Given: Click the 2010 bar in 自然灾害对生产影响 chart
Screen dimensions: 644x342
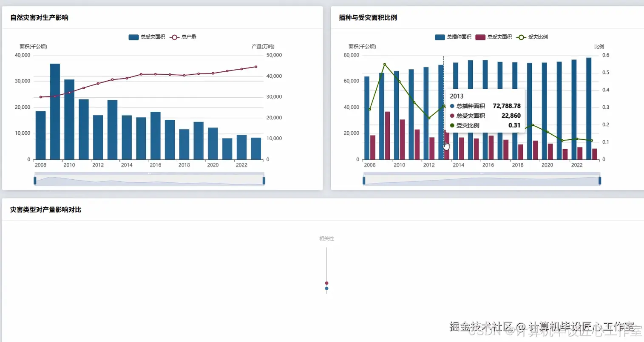Looking at the screenshot, I should click(x=69, y=119).
